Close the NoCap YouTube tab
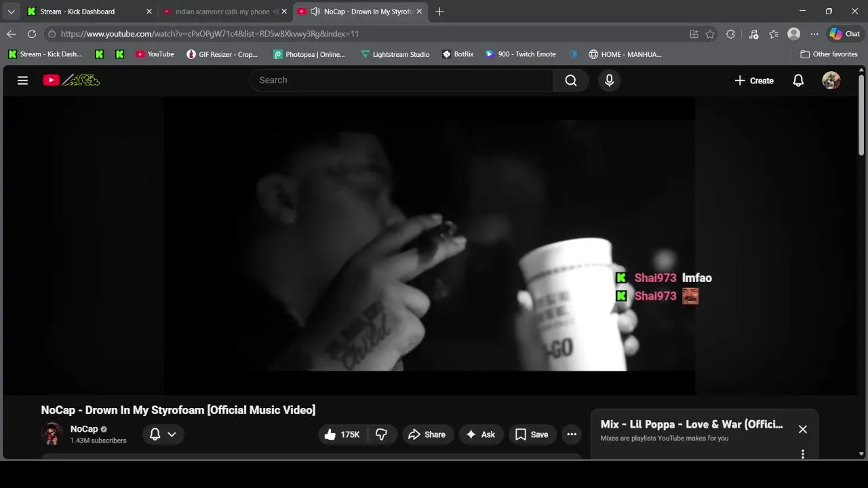This screenshot has height=488, width=868. coord(419,12)
